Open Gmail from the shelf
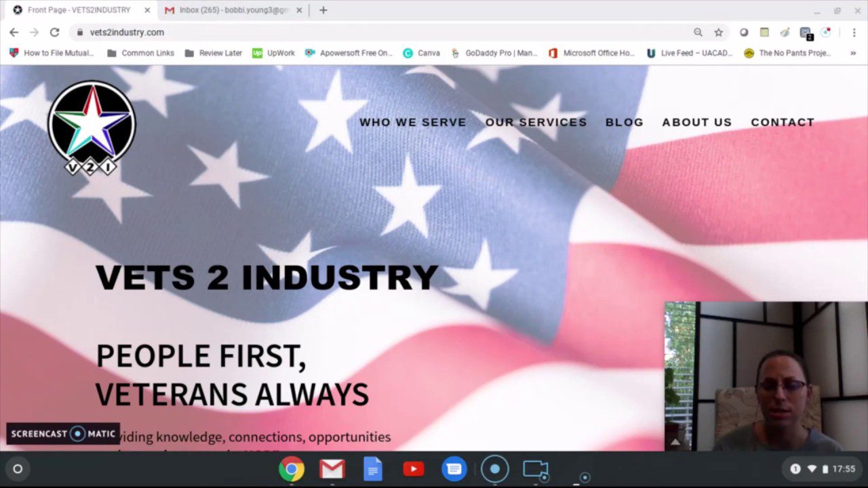The image size is (868, 488). pyautogui.click(x=332, y=468)
